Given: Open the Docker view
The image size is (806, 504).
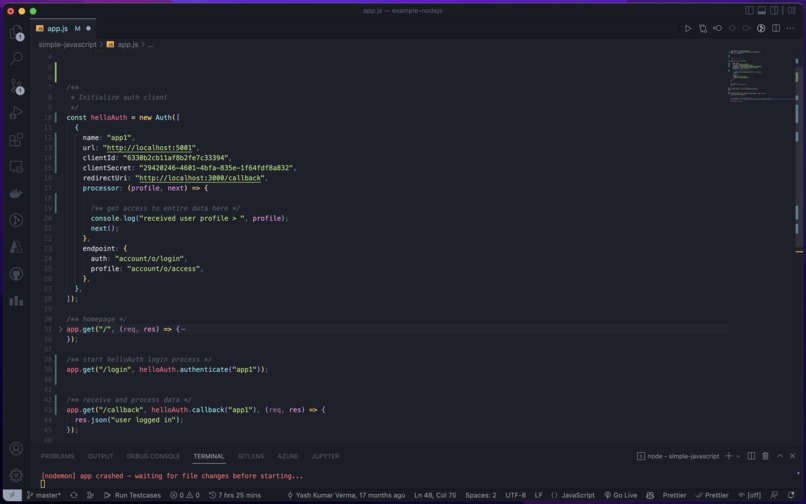Looking at the screenshot, I should [16, 193].
